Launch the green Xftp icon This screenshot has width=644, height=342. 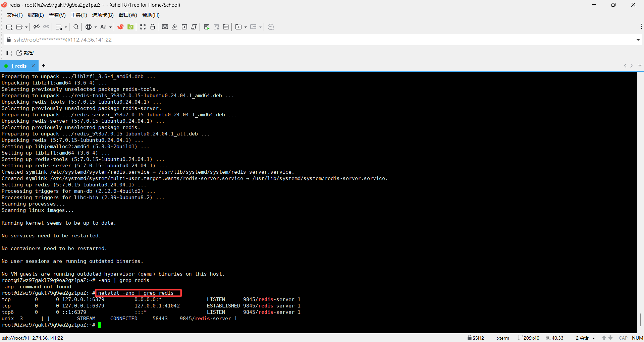pyautogui.click(x=130, y=27)
